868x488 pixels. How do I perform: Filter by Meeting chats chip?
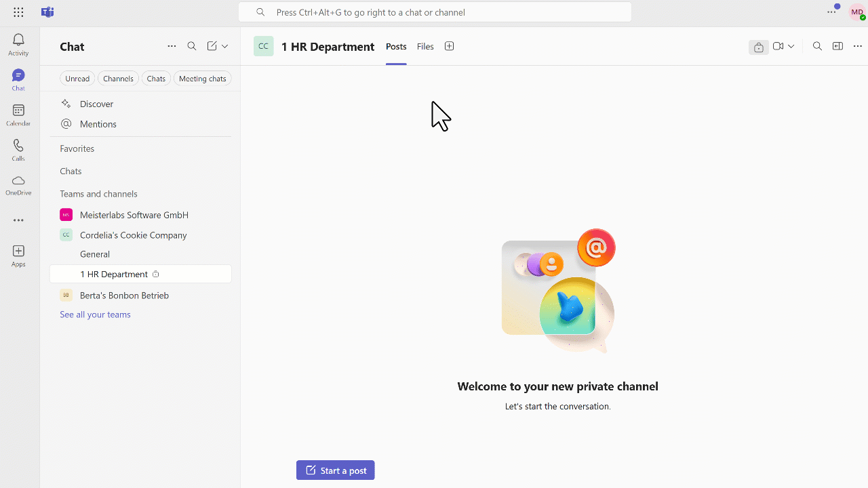click(x=203, y=79)
